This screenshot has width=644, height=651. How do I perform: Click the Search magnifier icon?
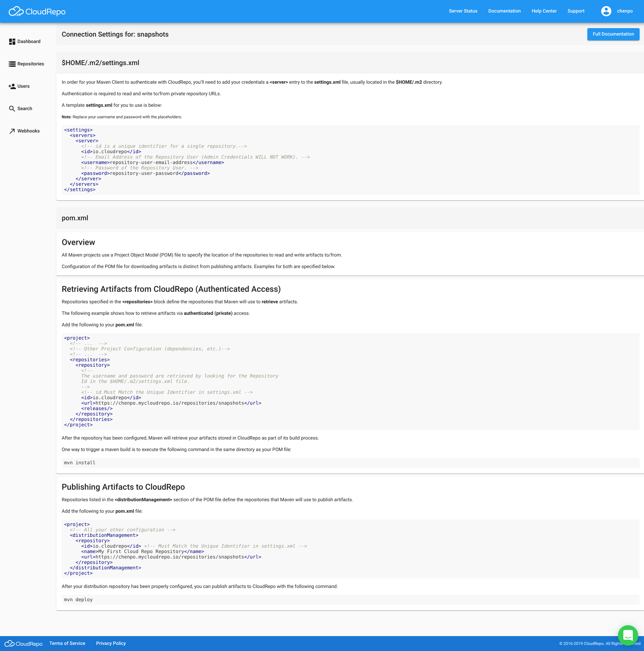pyautogui.click(x=12, y=109)
